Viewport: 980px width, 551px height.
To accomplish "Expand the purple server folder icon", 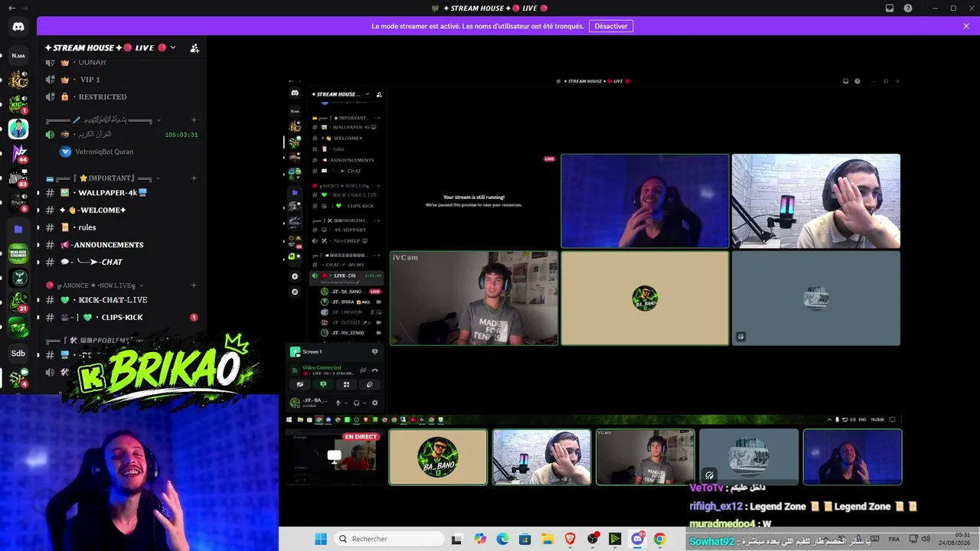I will click(x=18, y=229).
